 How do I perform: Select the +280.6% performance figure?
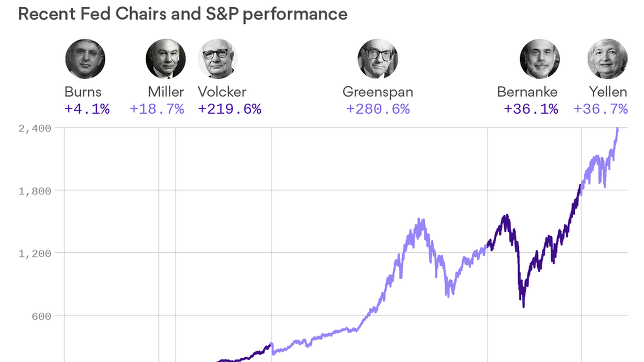378,109
